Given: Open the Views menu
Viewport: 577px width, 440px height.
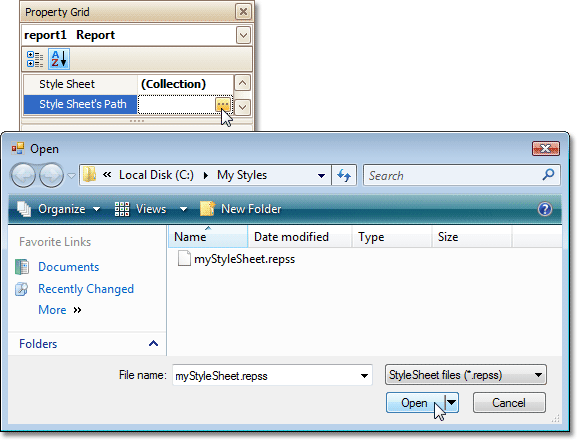Looking at the screenshot, I should click(x=151, y=209).
